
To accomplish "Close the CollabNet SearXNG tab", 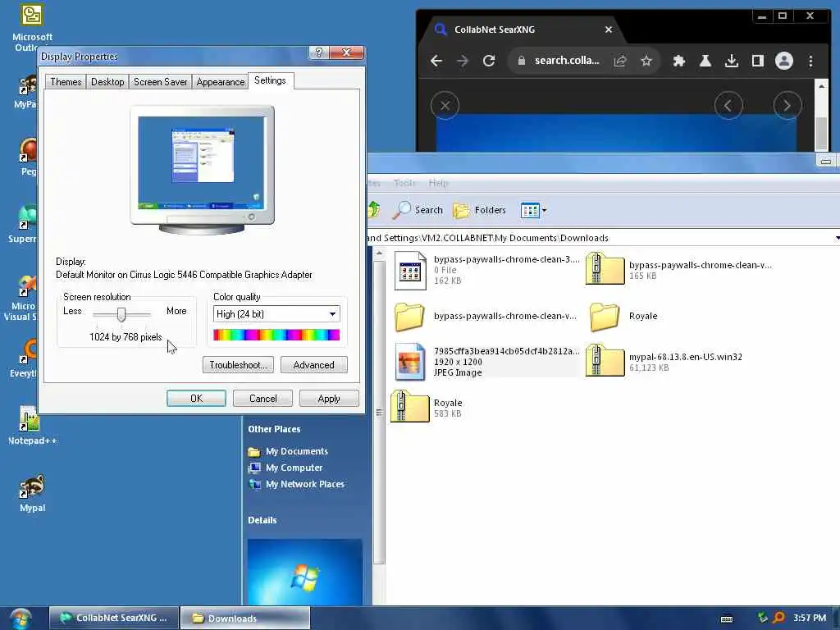I will click(608, 30).
